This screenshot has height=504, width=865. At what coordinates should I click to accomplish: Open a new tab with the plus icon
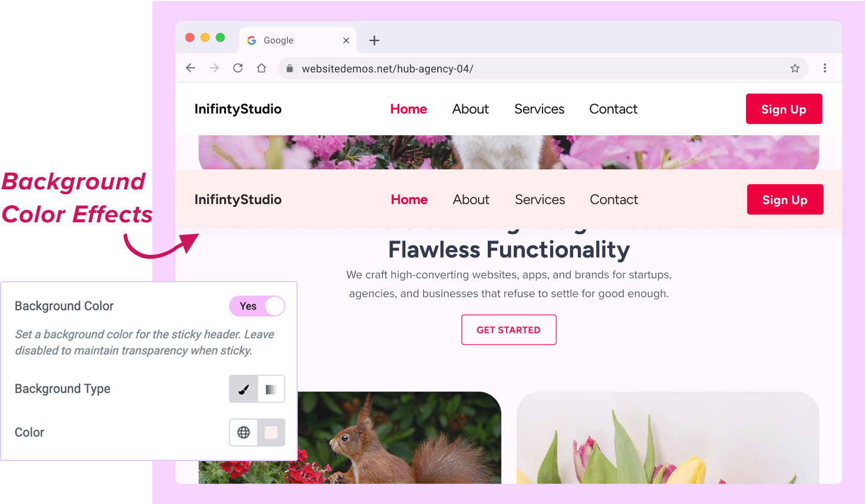(374, 41)
